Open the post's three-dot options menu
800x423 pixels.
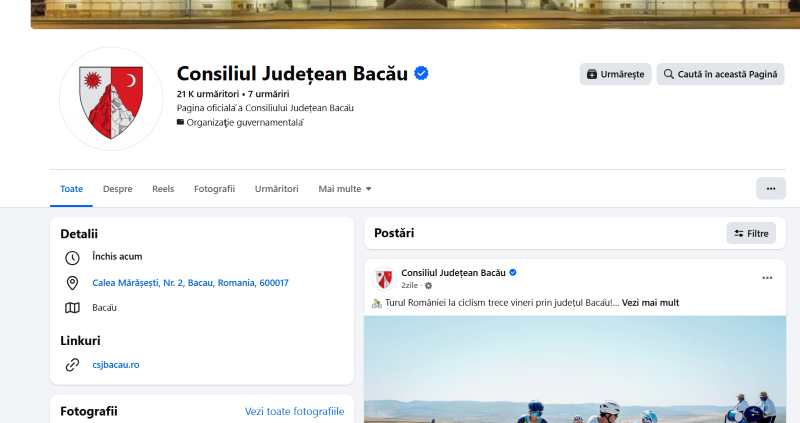point(767,278)
